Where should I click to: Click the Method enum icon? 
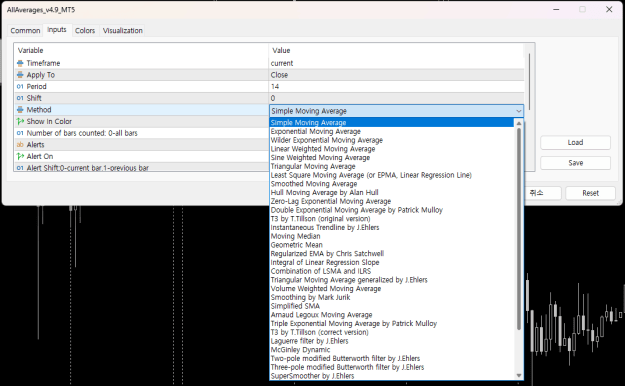coord(20,110)
